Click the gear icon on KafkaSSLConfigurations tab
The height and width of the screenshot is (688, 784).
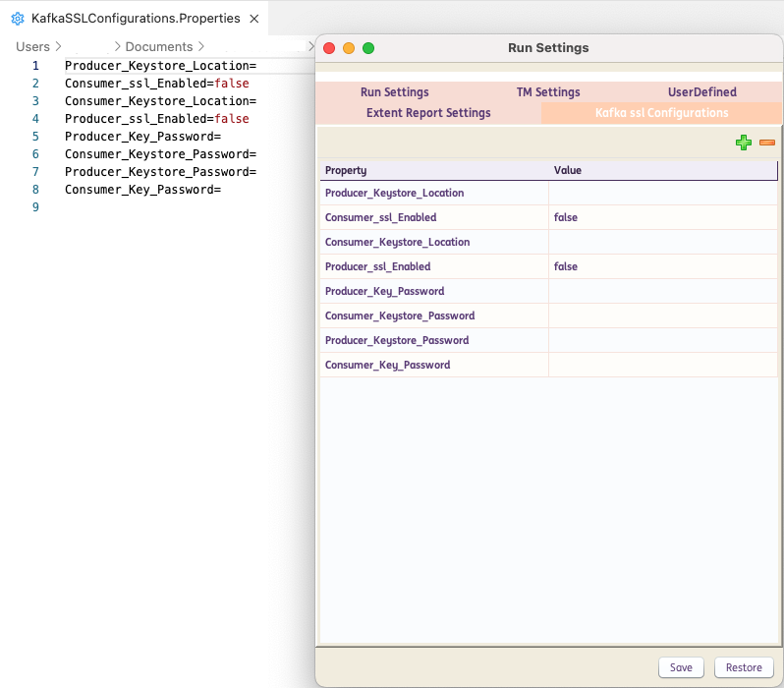point(18,19)
